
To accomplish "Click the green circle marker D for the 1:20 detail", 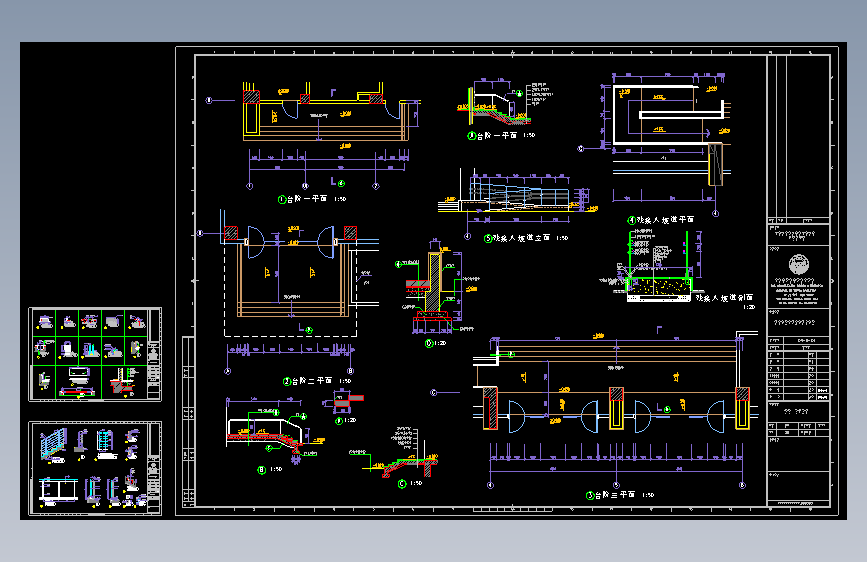I will click(429, 343).
